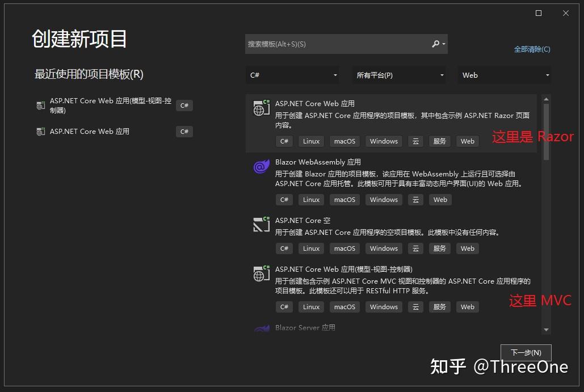Open the C# language dropdown
Viewport: 584px width, 392px height.
[x=292, y=75]
